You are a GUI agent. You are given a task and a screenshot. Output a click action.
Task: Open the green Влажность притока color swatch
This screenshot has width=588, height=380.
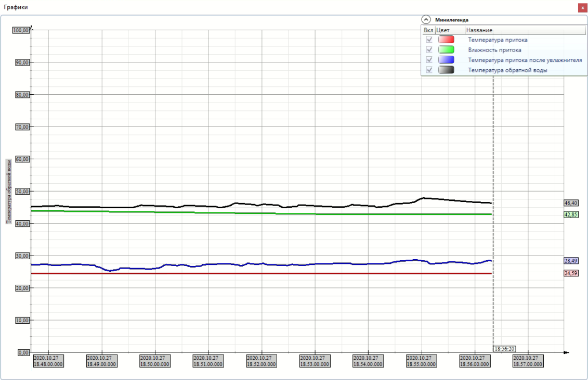point(446,49)
